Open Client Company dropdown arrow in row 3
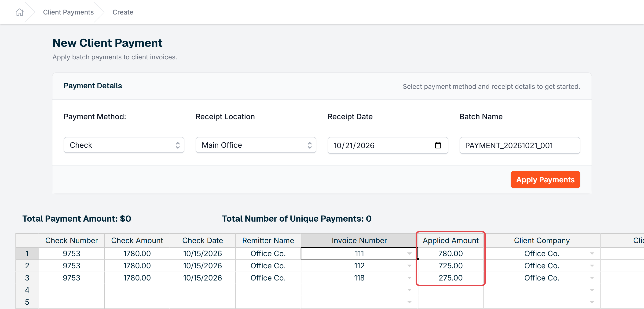The width and height of the screenshot is (644, 309). 592,278
